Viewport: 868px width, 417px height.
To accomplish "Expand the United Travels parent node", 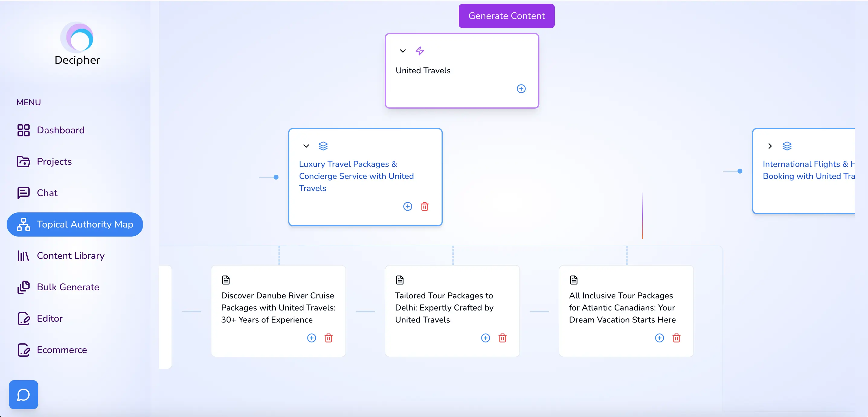I will pos(403,51).
